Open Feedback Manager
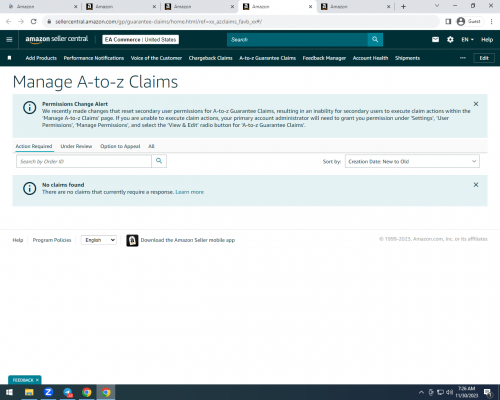Screen dimensions: 500x400 (x=324, y=58)
